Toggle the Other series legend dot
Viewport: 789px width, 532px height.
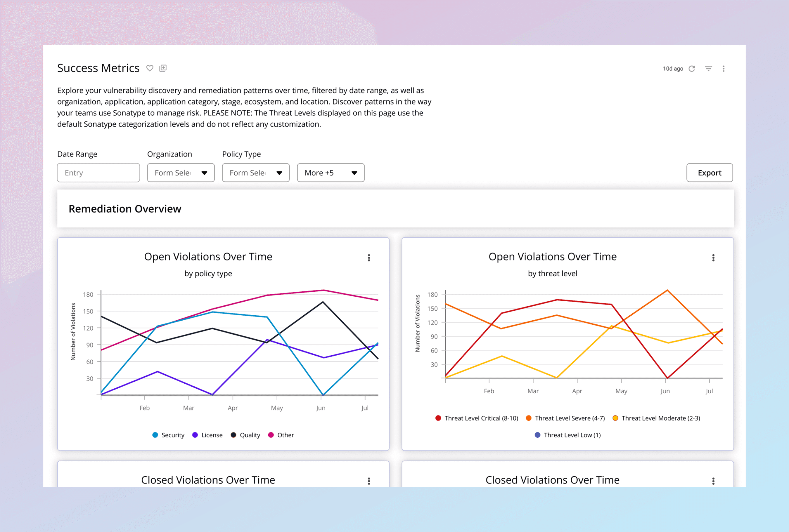tap(271, 435)
